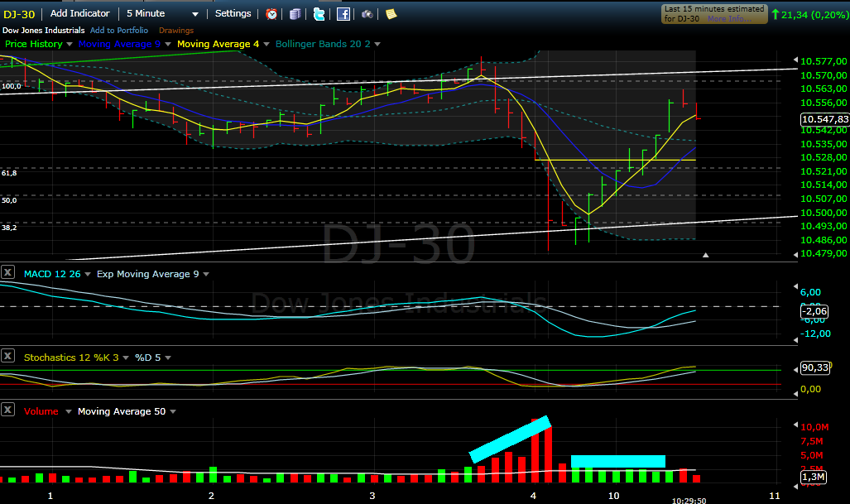The height and width of the screenshot is (504, 850).
Task: Click time axis label 10
Action: click(x=613, y=496)
